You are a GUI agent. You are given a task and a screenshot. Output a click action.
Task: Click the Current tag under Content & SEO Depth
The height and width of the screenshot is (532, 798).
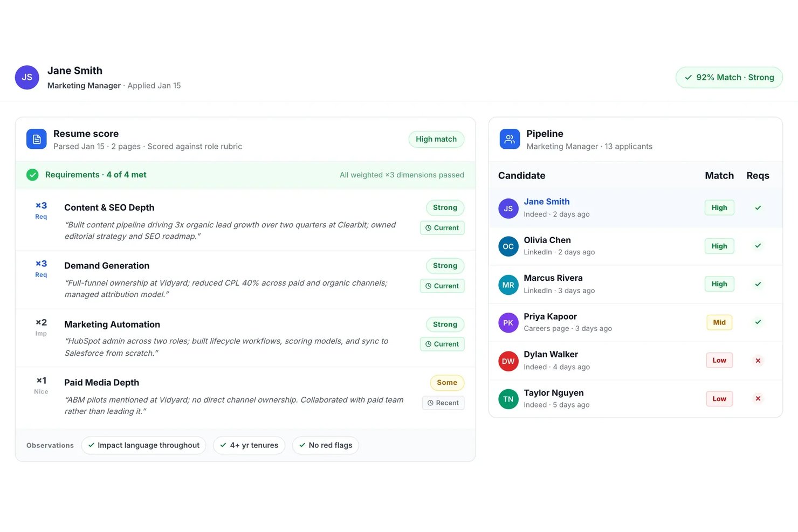click(442, 228)
